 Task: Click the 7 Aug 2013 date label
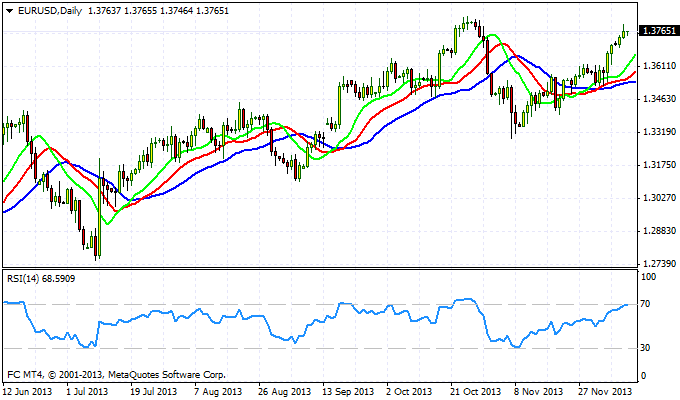click(x=218, y=391)
